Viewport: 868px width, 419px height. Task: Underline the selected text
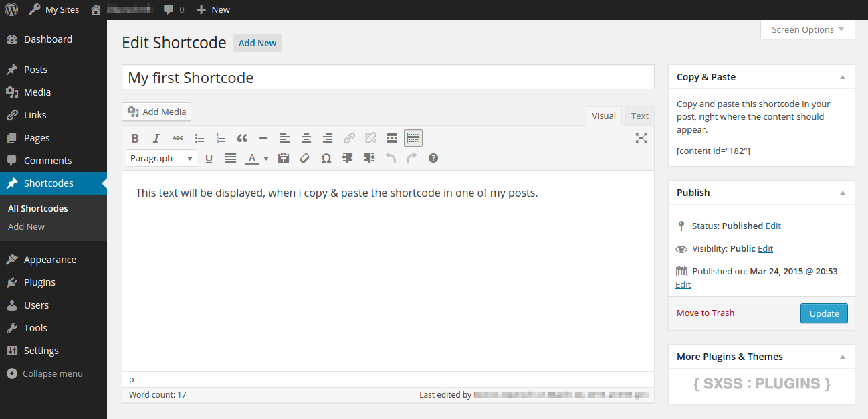[x=209, y=158]
